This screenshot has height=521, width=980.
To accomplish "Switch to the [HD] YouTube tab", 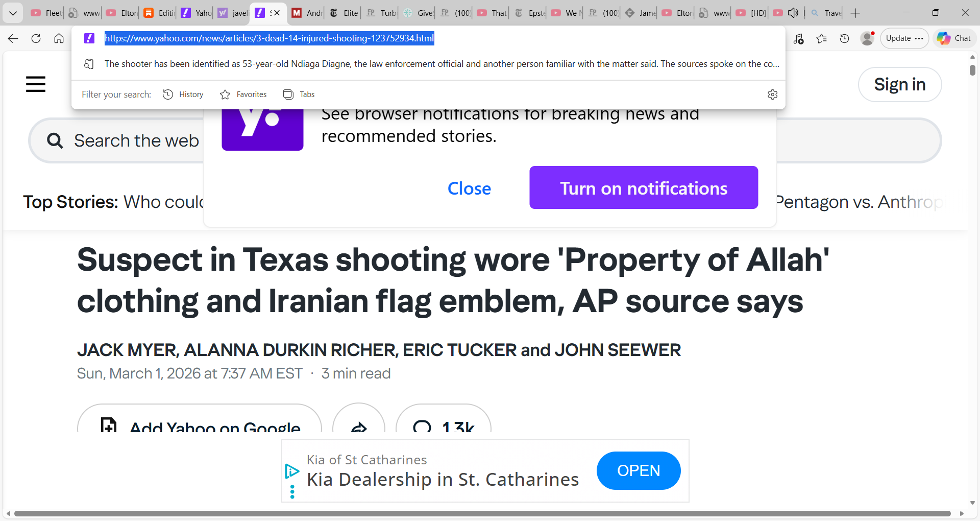I will point(751,13).
